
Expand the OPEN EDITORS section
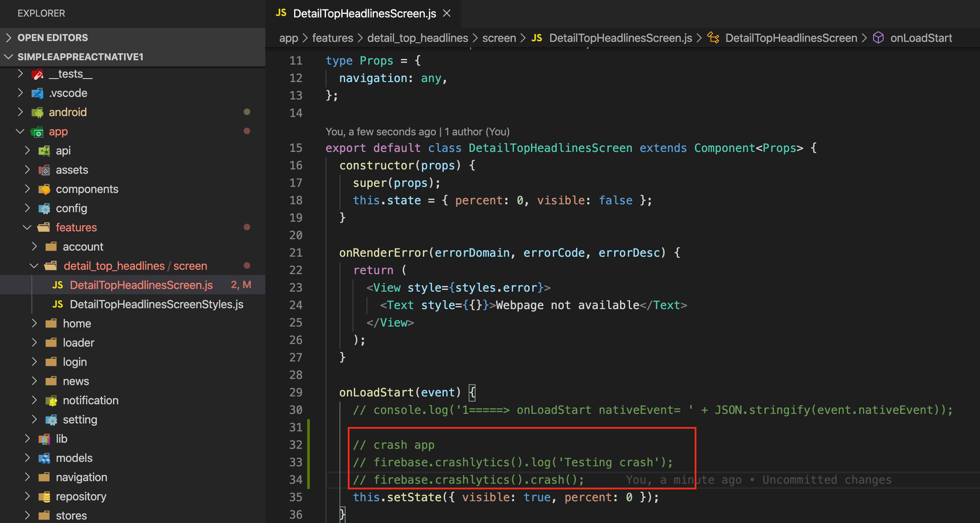click(8, 37)
